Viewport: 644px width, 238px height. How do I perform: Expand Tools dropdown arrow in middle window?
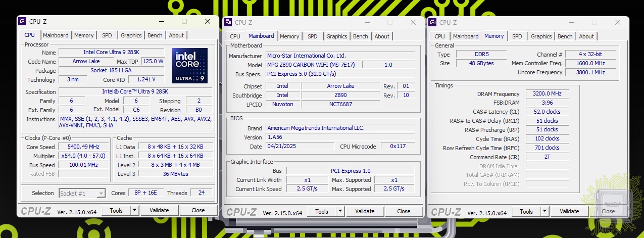tap(340, 211)
